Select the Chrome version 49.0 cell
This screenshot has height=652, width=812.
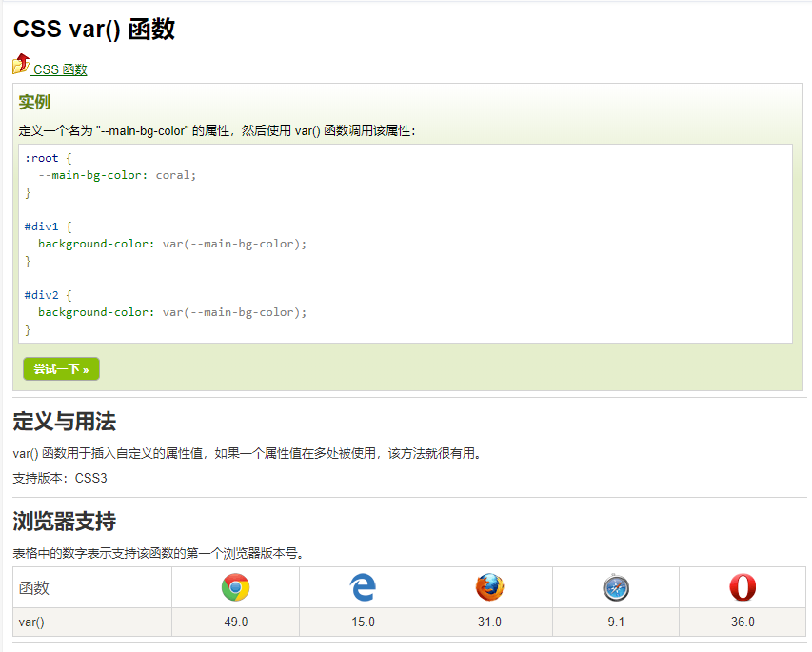pyautogui.click(x=236, y=622)
